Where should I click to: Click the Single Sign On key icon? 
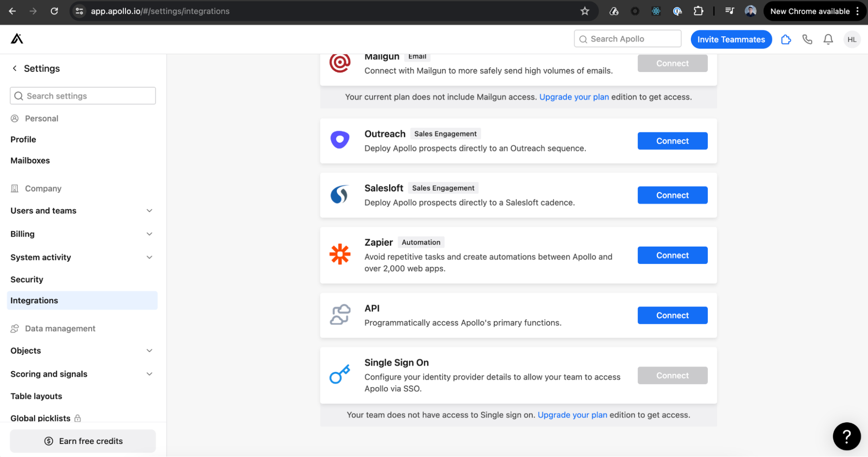(340, 374)
